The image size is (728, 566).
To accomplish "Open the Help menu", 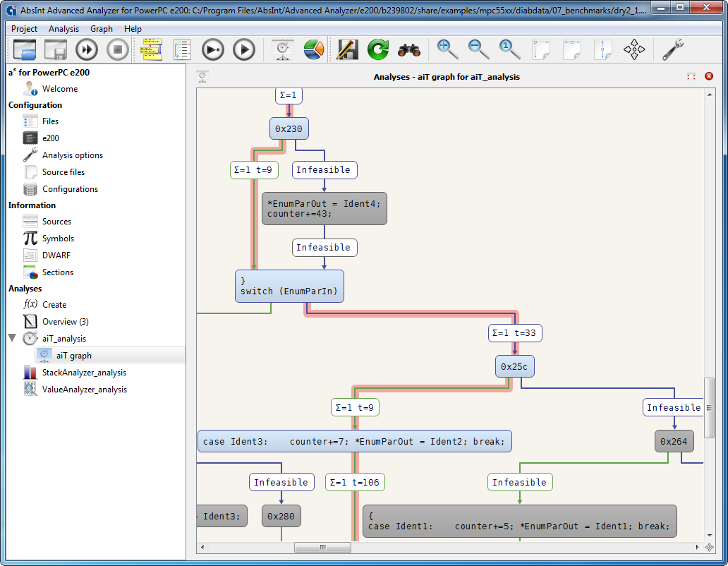I will point(133,29).
